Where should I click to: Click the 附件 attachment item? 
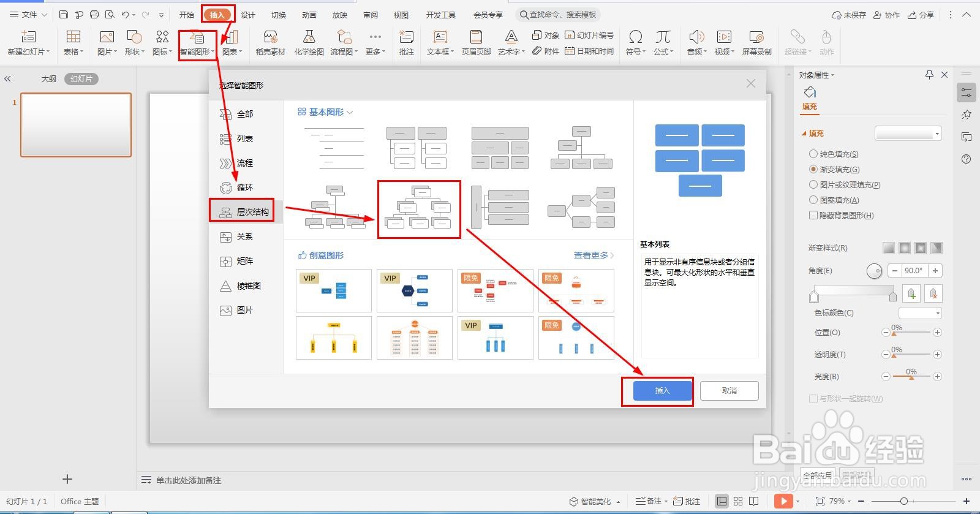[546, 51]
